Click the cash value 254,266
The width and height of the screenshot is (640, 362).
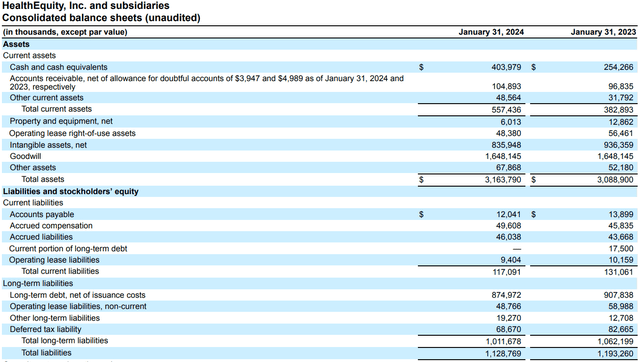click(x=618, y=67)
